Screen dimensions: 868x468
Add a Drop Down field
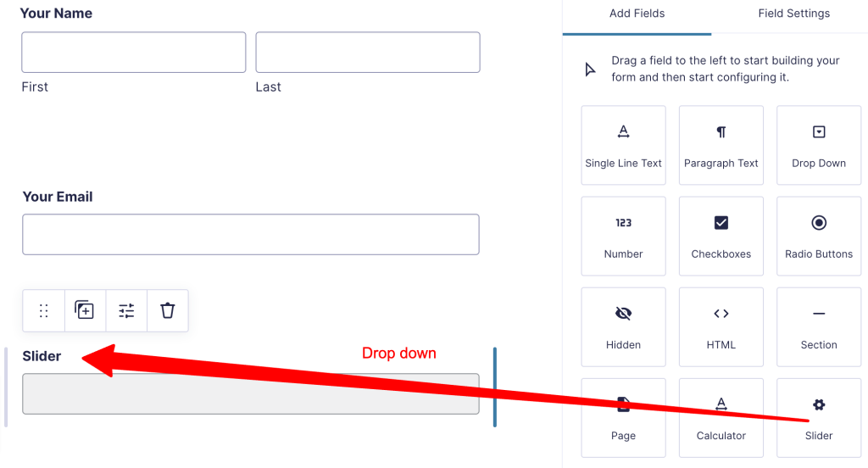(819, 145)
